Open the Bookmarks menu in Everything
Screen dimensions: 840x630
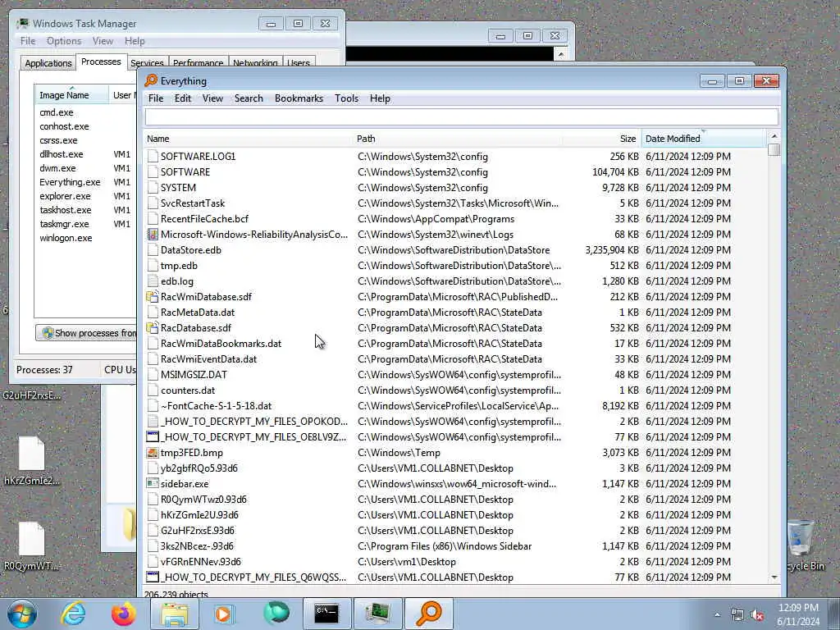pyautogui.click(x=299, y=98)
